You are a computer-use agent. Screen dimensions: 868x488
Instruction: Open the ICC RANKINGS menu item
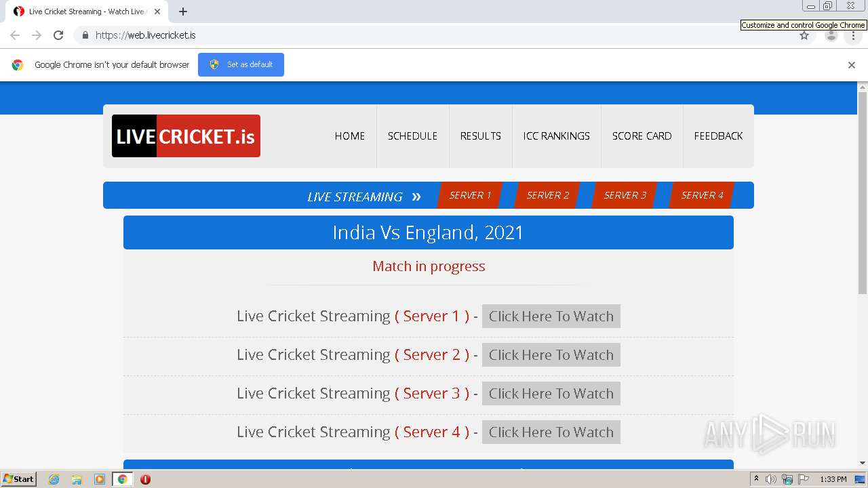click(557, 136)
